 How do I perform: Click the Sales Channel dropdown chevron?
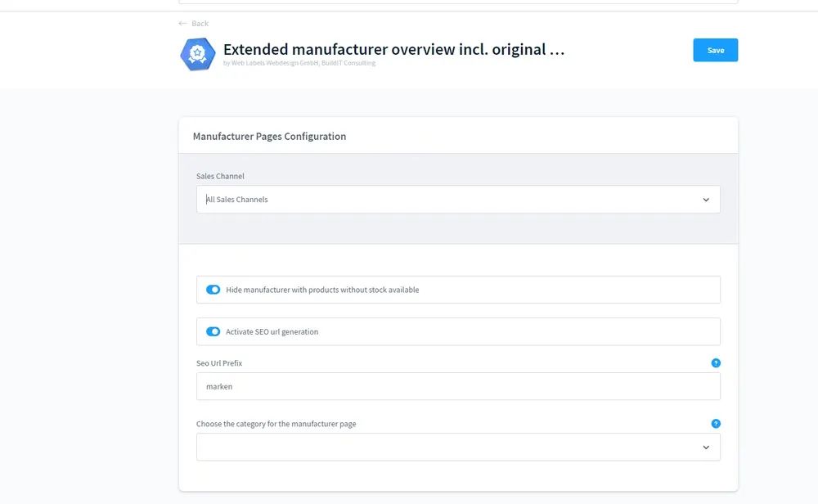click(706, 200)
